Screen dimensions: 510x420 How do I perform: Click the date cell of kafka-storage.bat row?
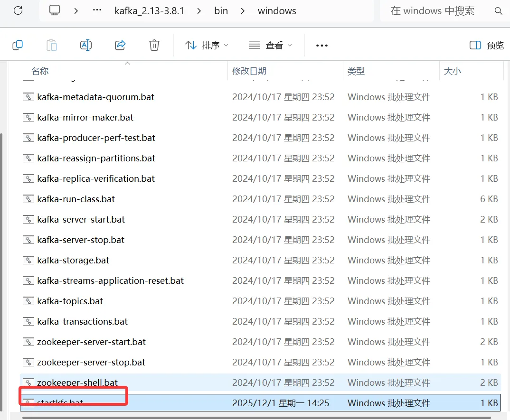[283, 261]
